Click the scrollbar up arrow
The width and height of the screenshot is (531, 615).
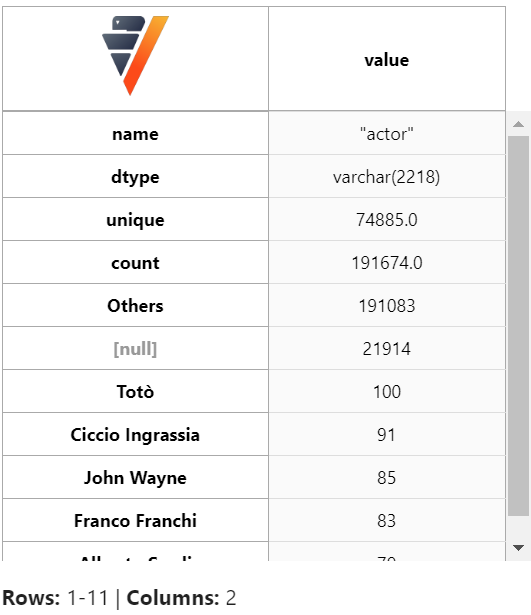(518, 124)
